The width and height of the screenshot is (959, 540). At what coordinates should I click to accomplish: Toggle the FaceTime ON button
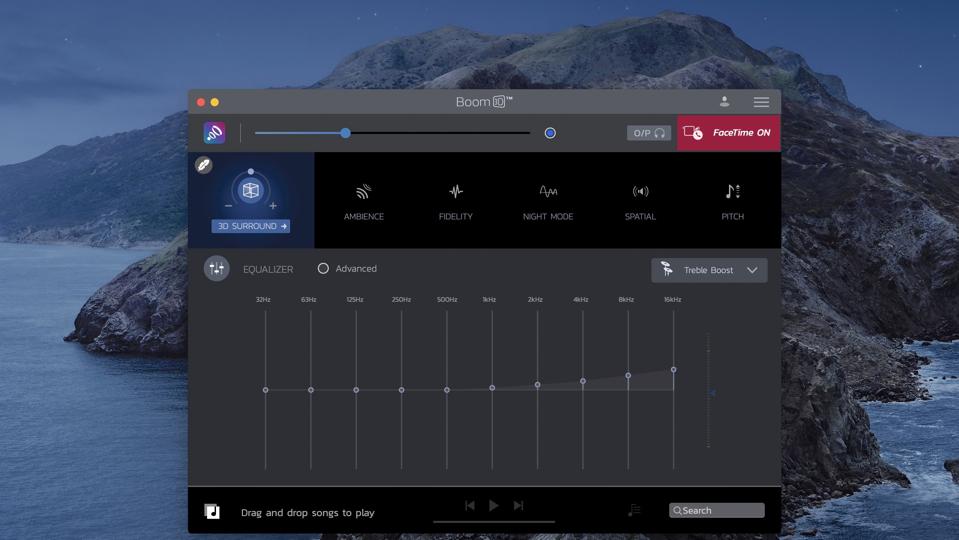(x=728, y=133)
